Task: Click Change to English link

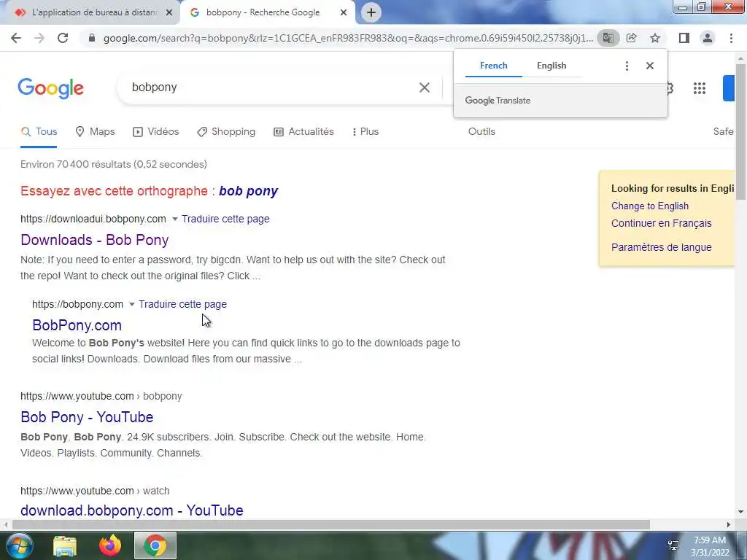Action: point(650,206)
